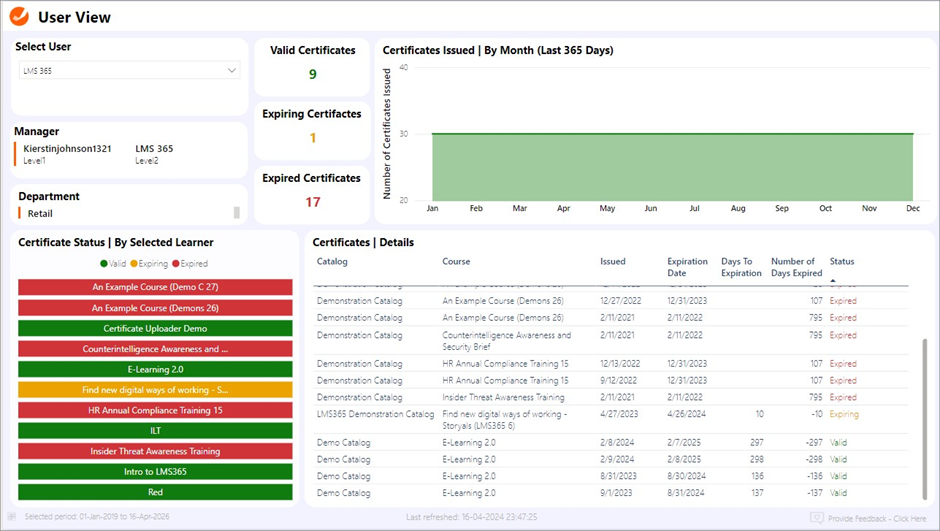Screen dimensions: 940x531
Task: Click the feedback speech bubble icon
Action: click(x=817, y=518)
